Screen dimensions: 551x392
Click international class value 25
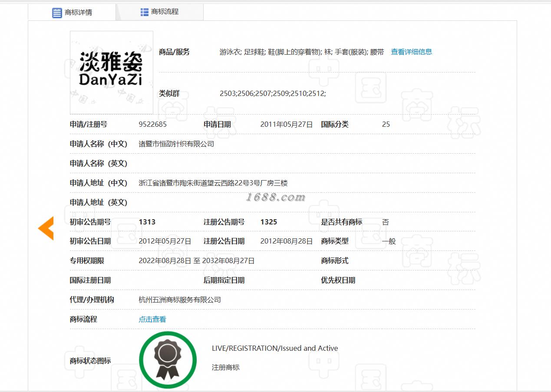click(x=386, y=124)
